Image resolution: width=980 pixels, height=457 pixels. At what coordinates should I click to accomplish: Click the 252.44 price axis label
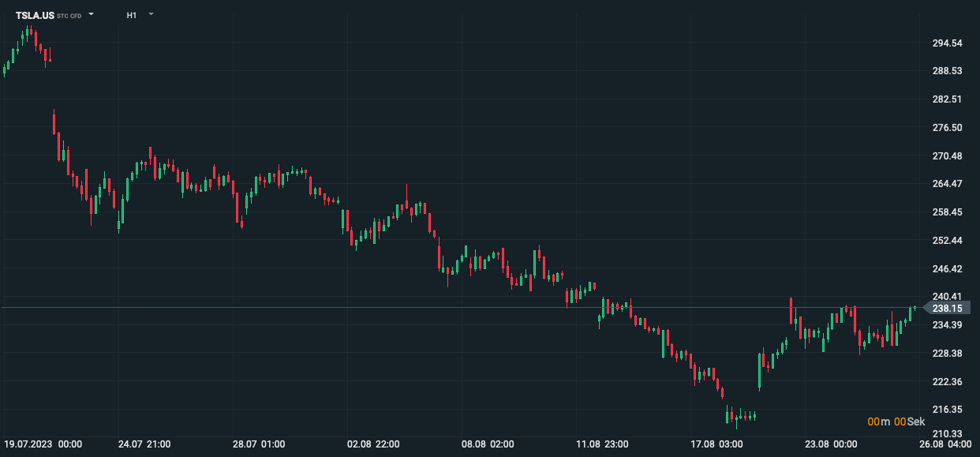(947, 240)
